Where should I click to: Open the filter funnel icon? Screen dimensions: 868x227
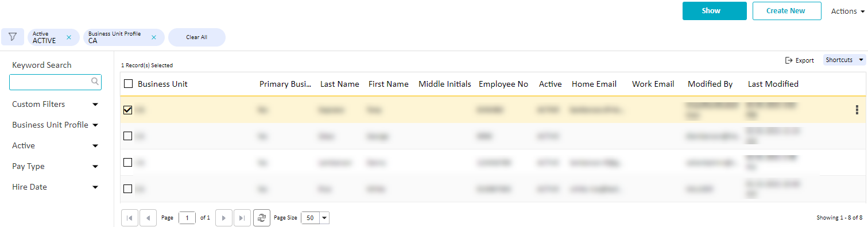point(13,37)
